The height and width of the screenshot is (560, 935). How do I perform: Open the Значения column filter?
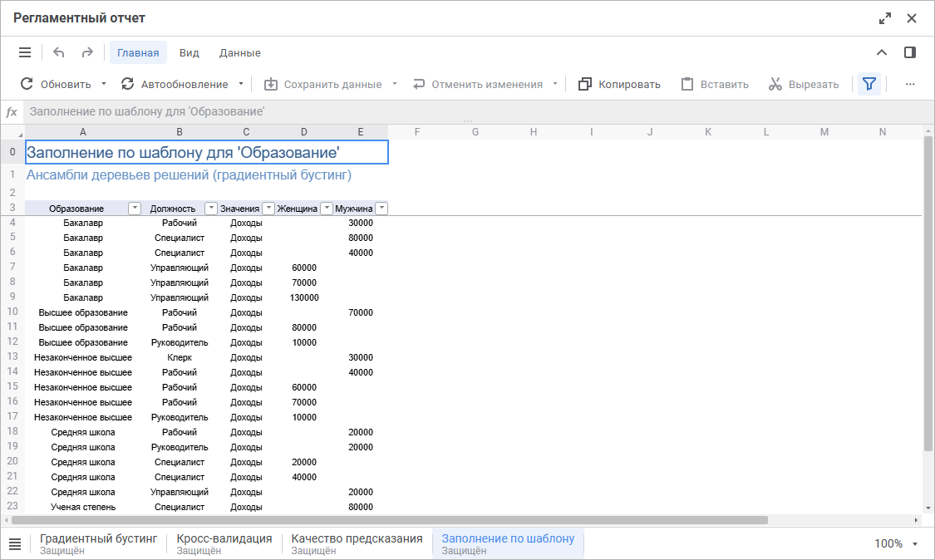268,209
